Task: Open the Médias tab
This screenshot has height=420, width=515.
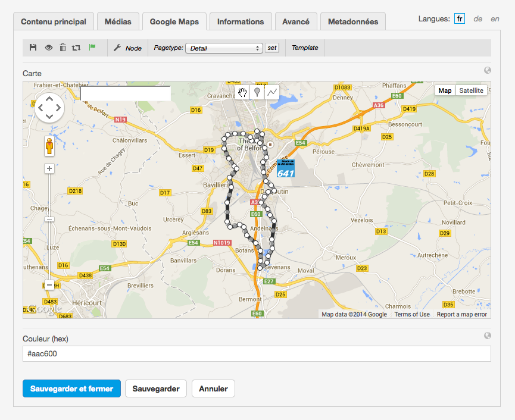Action: click(x=118, y=21)
